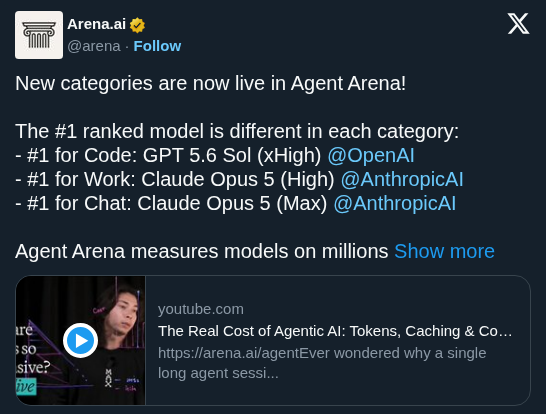Image resolution: width=546 pixels, height=414 pixels.
Task: Open the X logo in the corner
Action: pyautogui.click(x=518, y=24)
